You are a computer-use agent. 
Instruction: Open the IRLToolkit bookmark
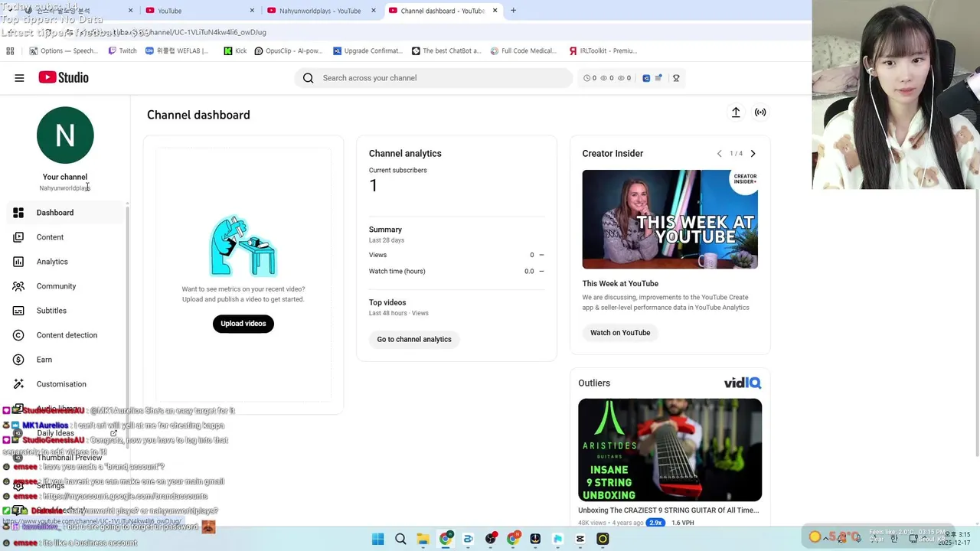point(603,51)
